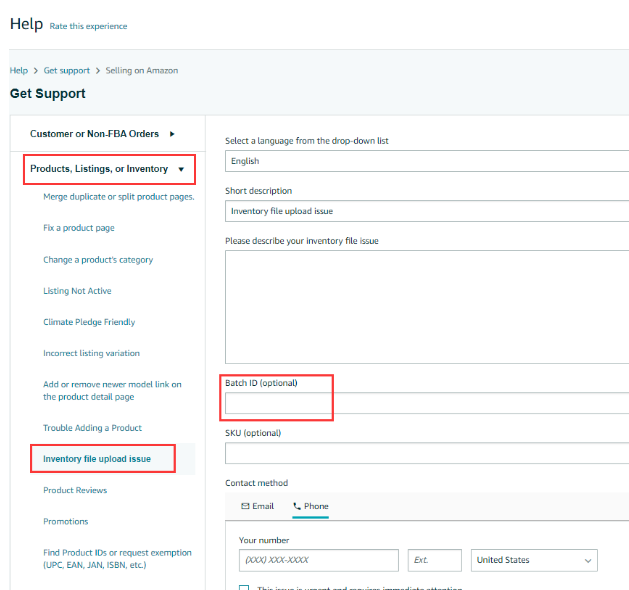Click the Ext. extension field

click(x=434, y=560)
